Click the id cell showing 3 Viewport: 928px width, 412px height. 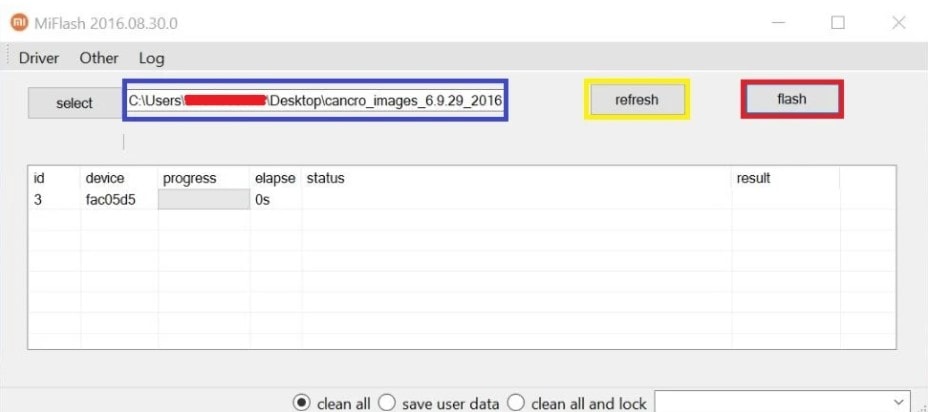tap(38, 200)
